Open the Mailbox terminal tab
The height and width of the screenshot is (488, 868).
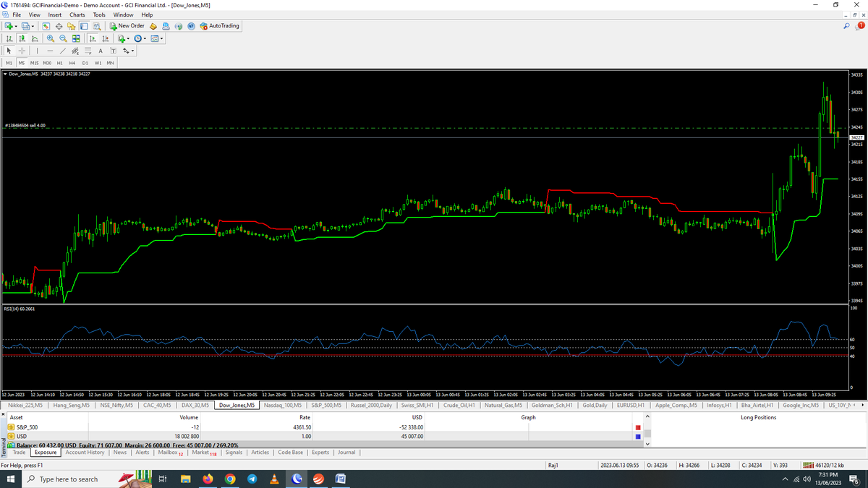pos(170,453)
